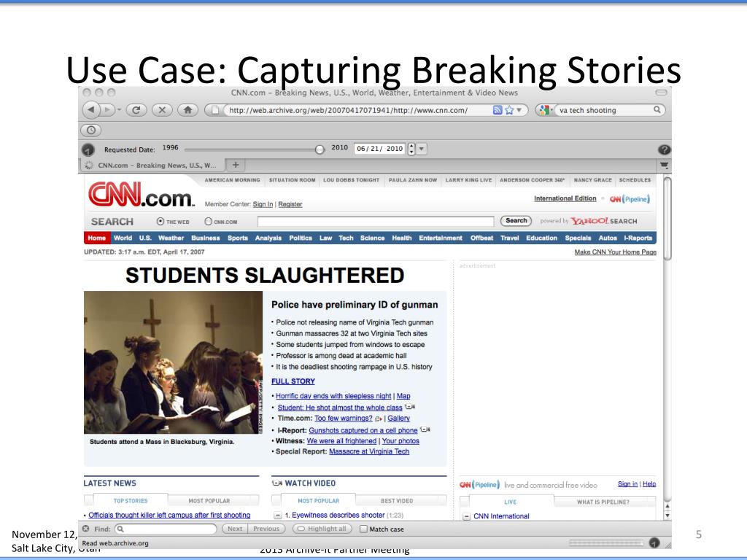Screen dimensions: 747x560
Task: Click the video camera icon beside I-Report link
Action: pos(425,429)
